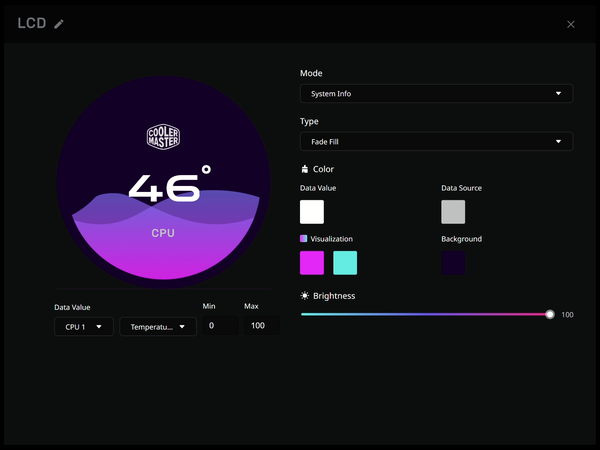The width and height of the screenshot is (600, 450).
Task: Close the LCD settings dialog
Action: 571,24
